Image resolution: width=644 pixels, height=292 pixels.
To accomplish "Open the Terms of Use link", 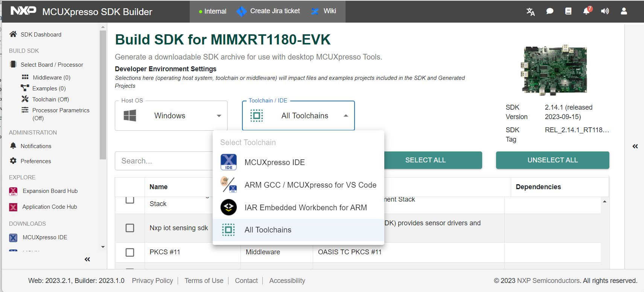I will pos(204,281).
